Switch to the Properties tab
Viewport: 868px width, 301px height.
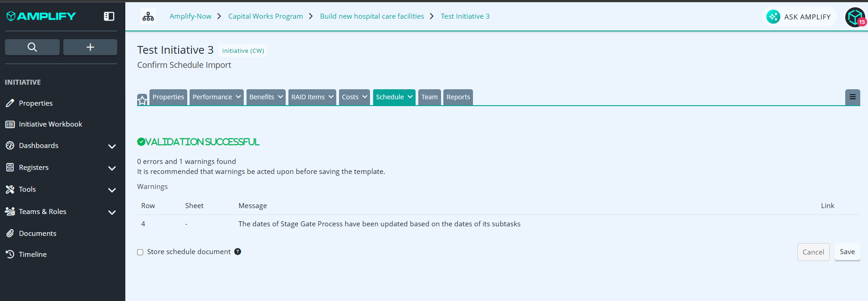tap(168, 97)
